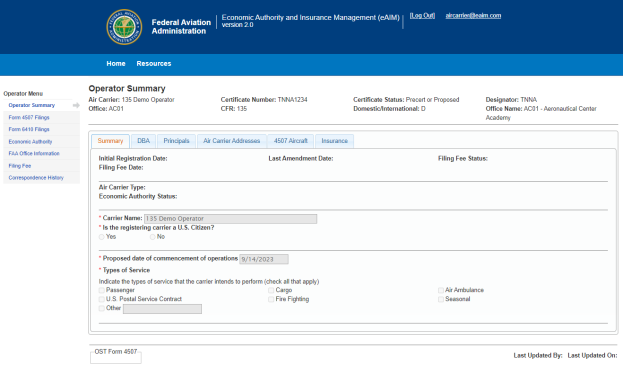Check the Air Ambulance service checkbox
The image size is (623, 366).
click(x=441, y=290)
